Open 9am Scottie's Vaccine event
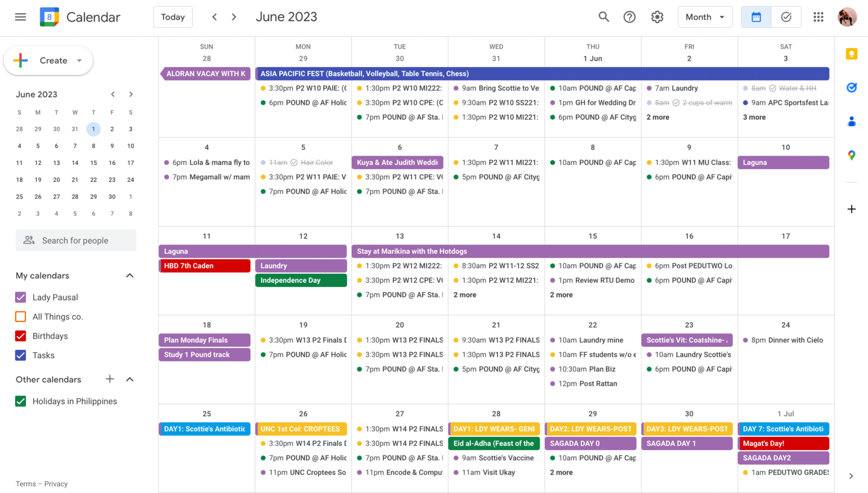This screenshot has width=868, height=493. [x=494, y=458]
